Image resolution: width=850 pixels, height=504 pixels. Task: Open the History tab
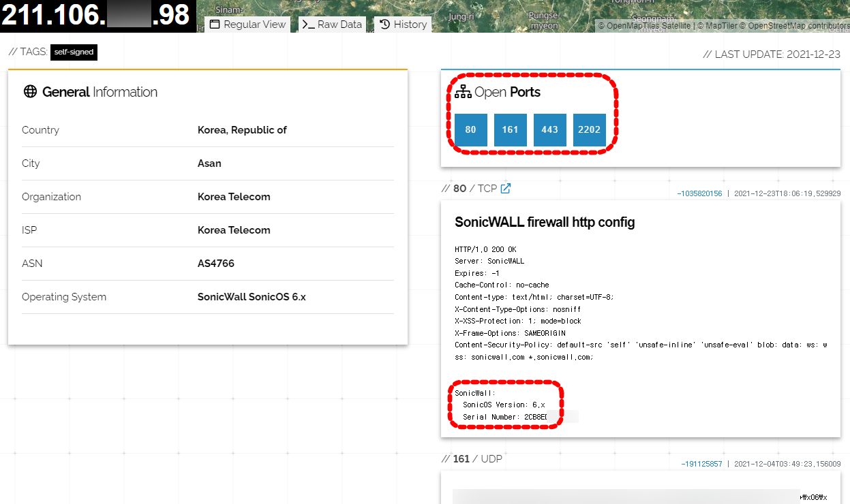tap(403, 25)
